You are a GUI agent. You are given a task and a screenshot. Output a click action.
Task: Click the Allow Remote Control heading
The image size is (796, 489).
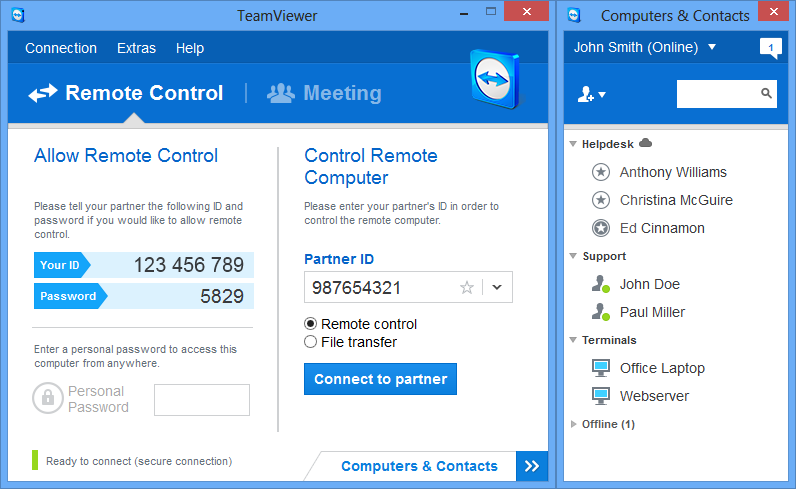pyautogui.click(x=126, y=155)
